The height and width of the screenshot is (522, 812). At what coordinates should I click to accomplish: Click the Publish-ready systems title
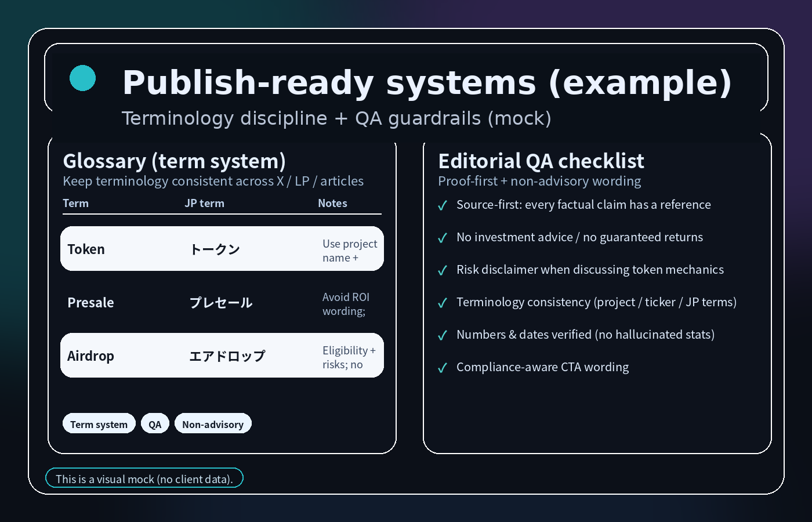point(427,82)
